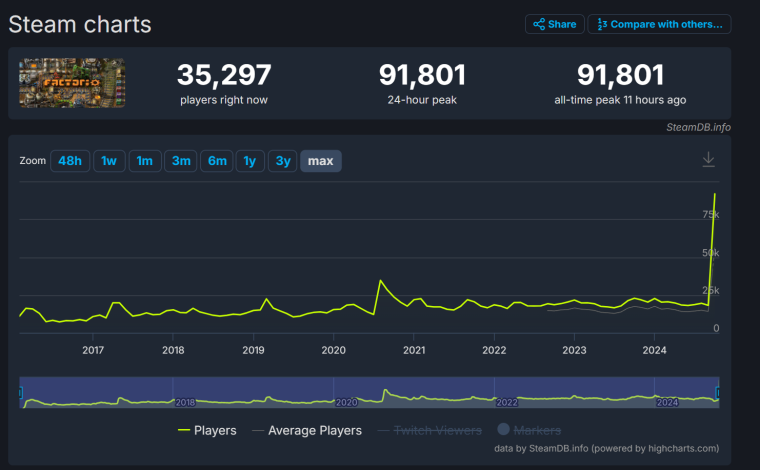Screen dimensions: 760x470
Task: Select the max zoom range
Action: click(321, 161)
